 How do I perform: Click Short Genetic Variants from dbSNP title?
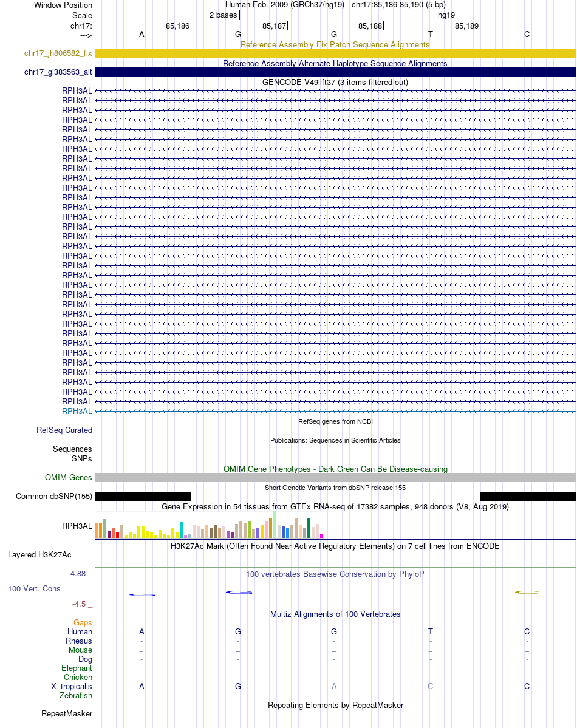click(x=335, y=488)
